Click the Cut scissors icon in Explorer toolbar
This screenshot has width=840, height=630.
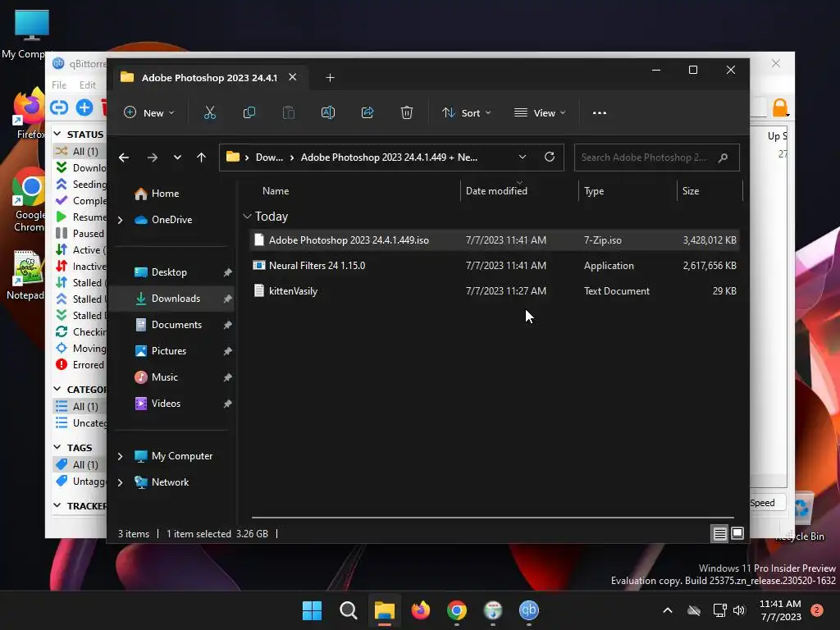(209, 112)
